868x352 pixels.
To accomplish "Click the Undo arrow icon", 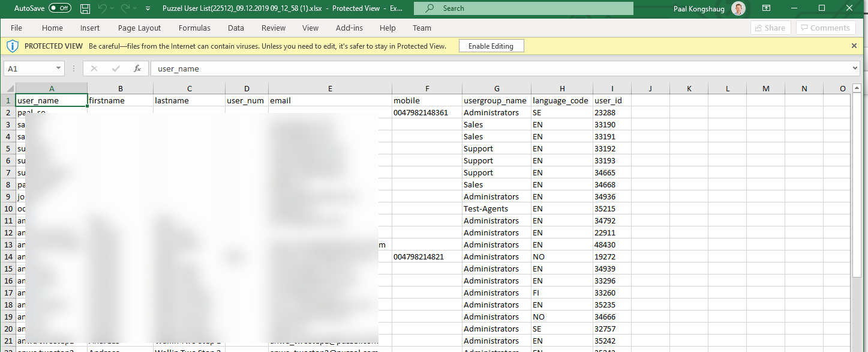I will [102, 8].
